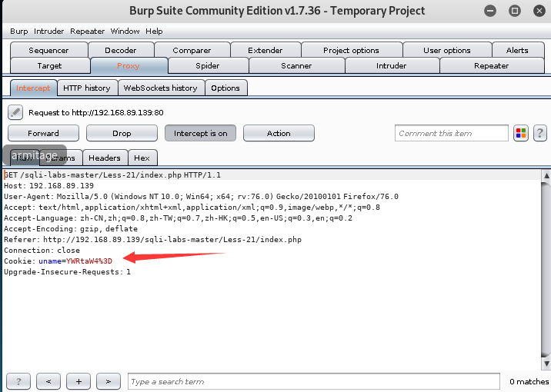
Task: Maximize the Burp Suite window
Action: coord(515,11)
